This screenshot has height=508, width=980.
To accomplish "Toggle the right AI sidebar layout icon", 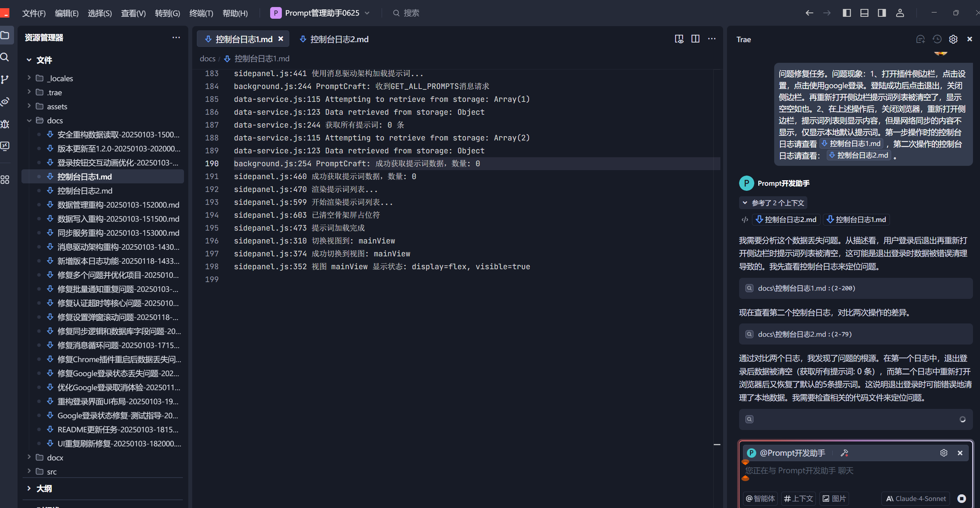I will [882, 13].
